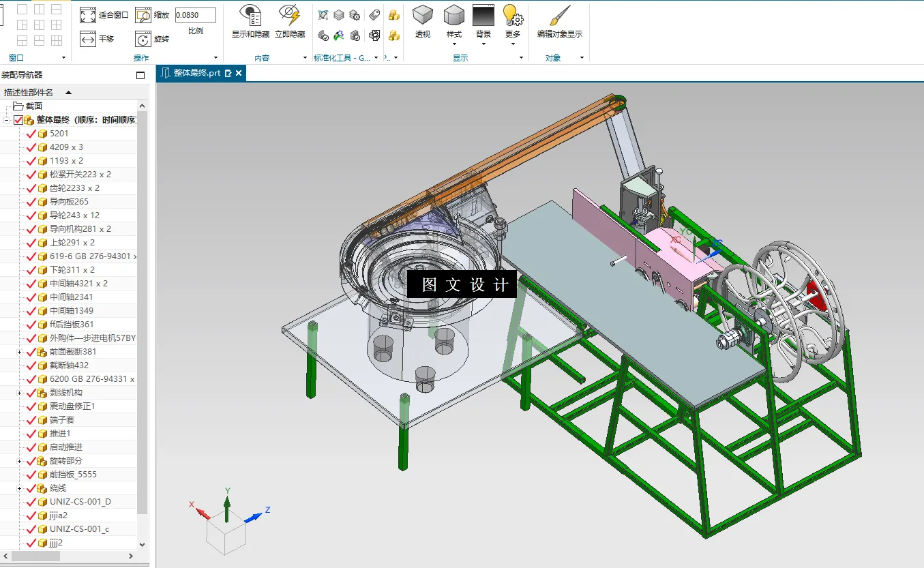Open the 对象 group options arrow
Image resolution: width=924 pixels, height=568 pixels.
582,58
